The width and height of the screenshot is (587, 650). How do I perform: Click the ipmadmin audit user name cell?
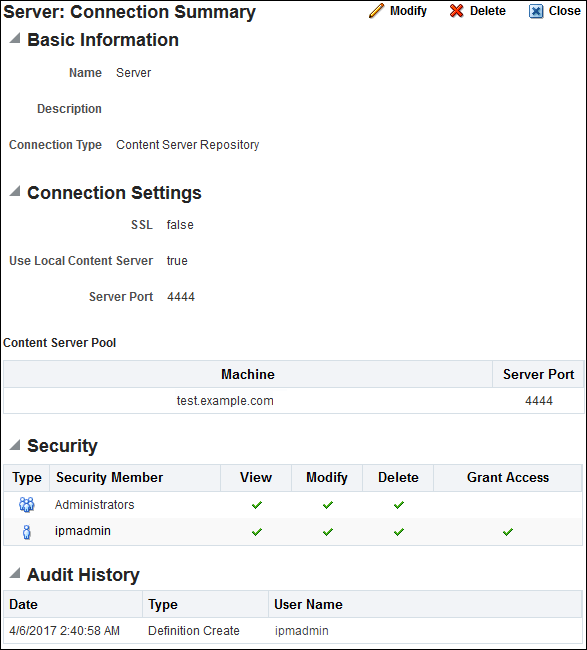(301, 631)
